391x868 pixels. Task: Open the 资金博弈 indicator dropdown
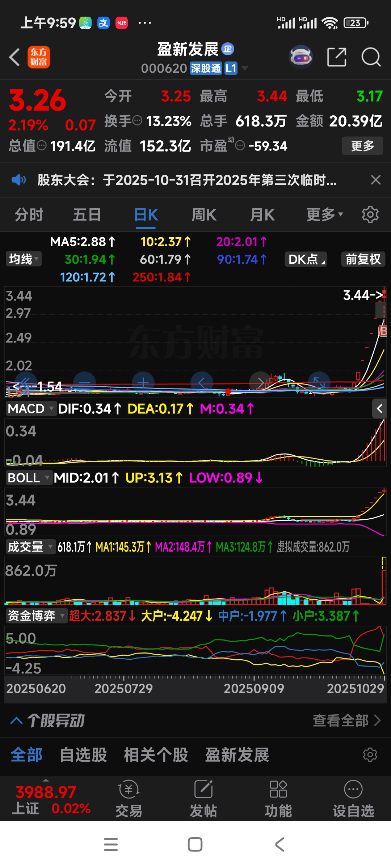coord(37,616)
